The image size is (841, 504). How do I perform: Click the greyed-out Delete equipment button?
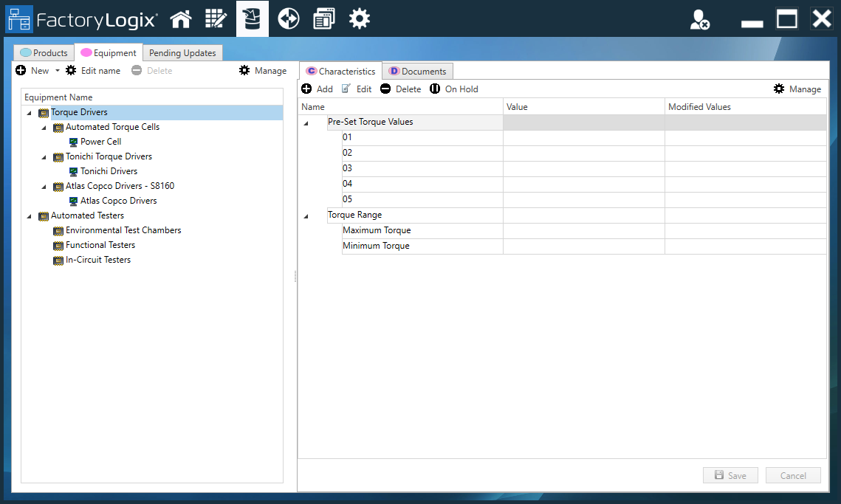pos(152,70)
